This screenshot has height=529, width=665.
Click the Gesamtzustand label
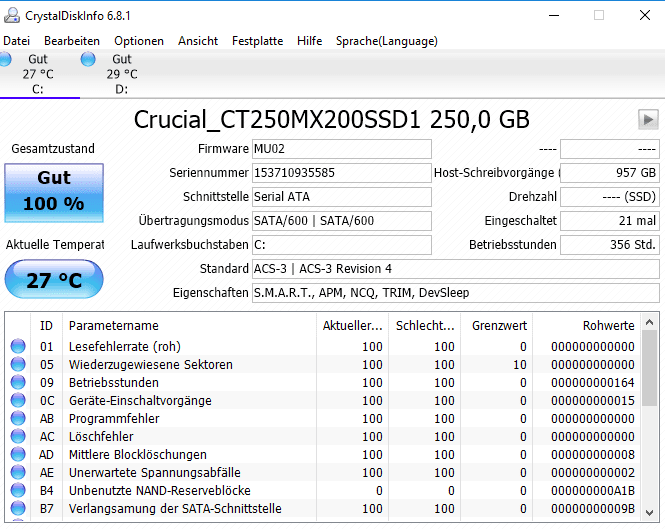(53, 148)
